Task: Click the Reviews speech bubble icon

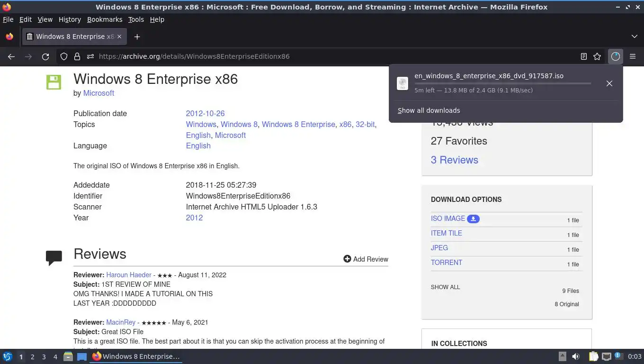Action: (x=54, y=257)
